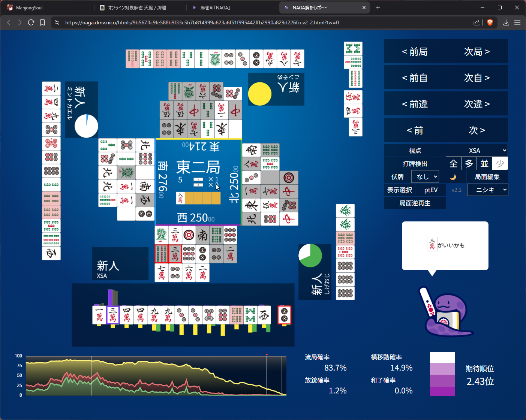Select the 全 discard detection option
The height and width of the screenshot is (420, 526).
pos(453,164)
